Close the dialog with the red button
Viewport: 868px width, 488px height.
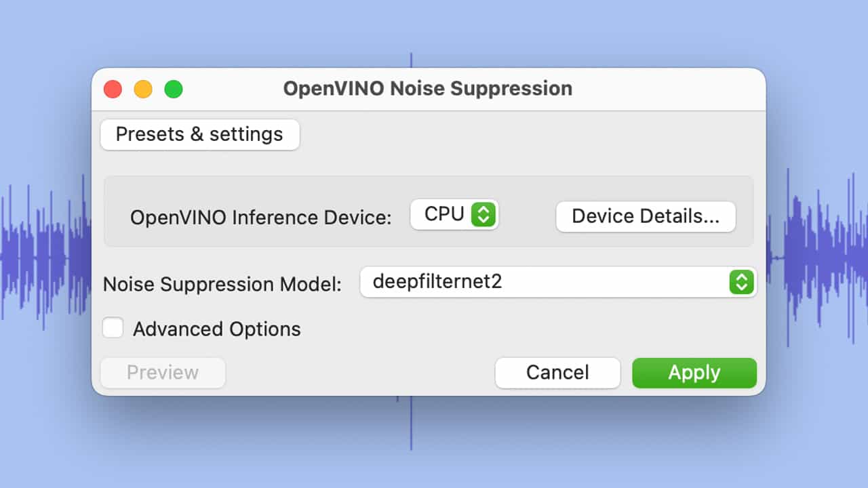(x=113, y=89)
